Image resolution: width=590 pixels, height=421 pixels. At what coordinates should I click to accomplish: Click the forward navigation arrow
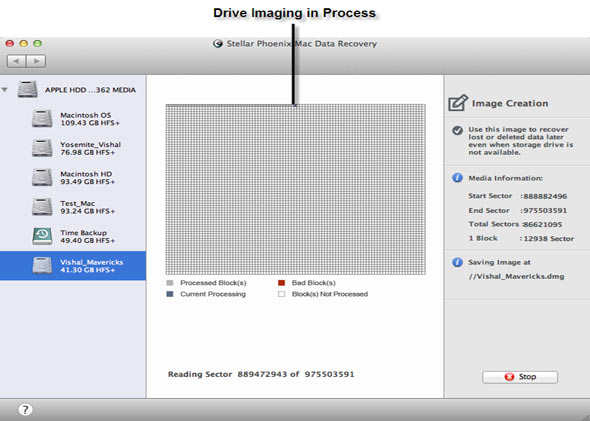[36, 61]
